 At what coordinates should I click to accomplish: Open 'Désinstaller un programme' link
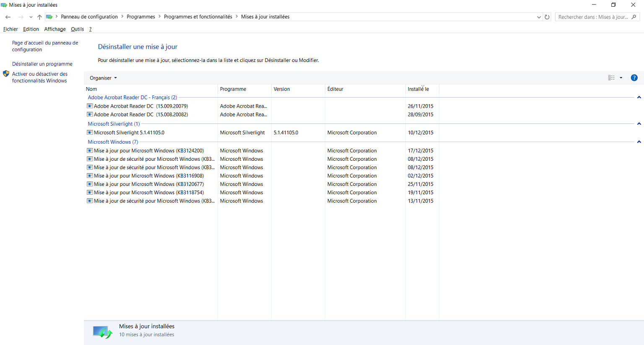point(42,64)
